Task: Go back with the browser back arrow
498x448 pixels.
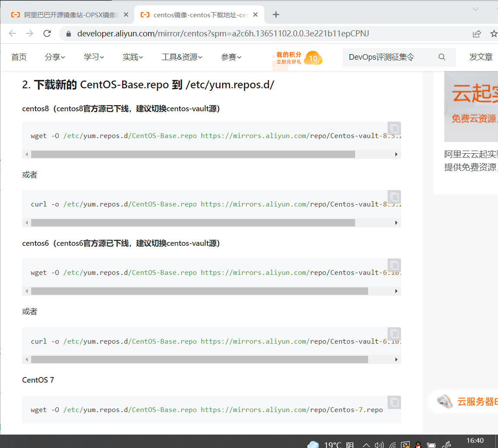Action: pyautogui.click(x=13, y=33)
